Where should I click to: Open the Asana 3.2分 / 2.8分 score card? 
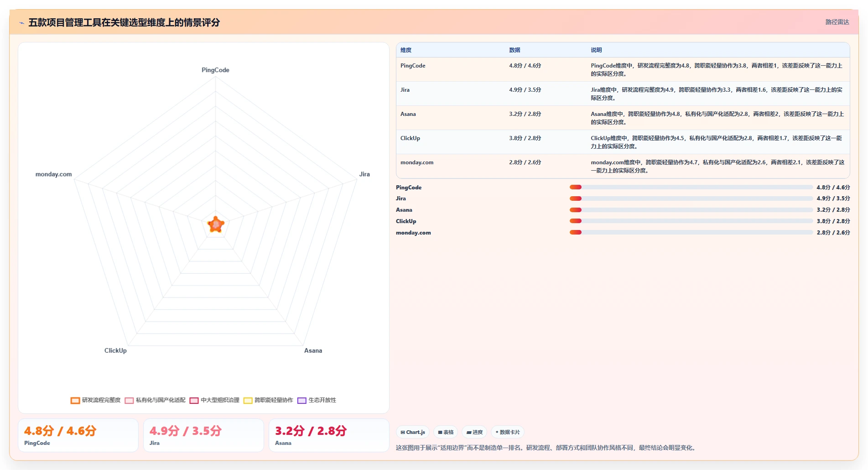tap(329, 435)
